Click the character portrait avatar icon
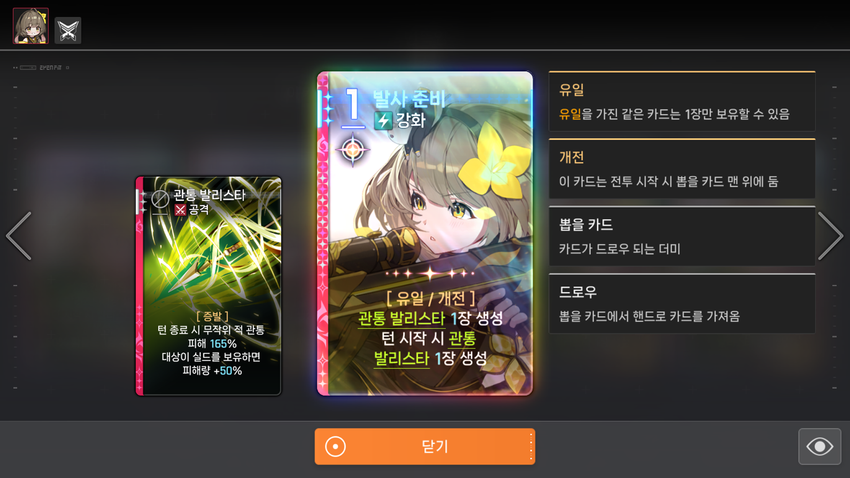 point(31,26)
